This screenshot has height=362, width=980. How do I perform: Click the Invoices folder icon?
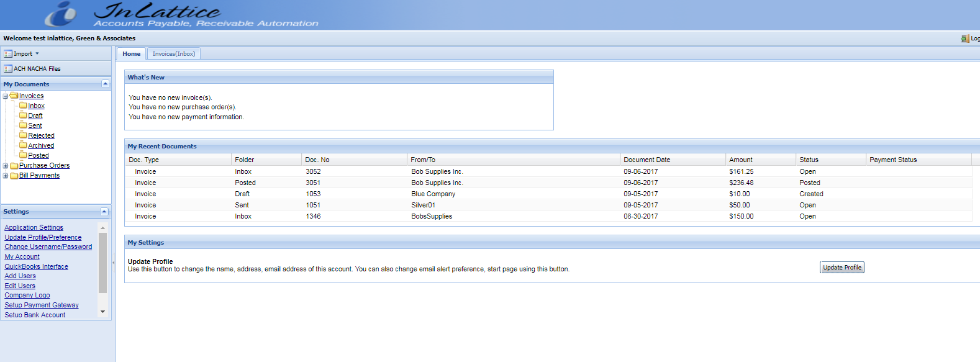[14, 96]
